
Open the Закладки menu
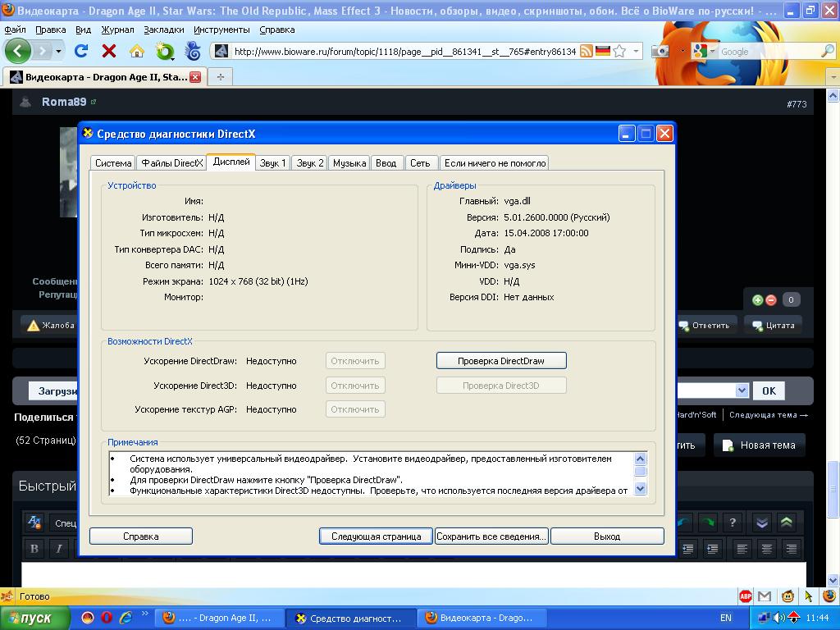tap(164, 30)
